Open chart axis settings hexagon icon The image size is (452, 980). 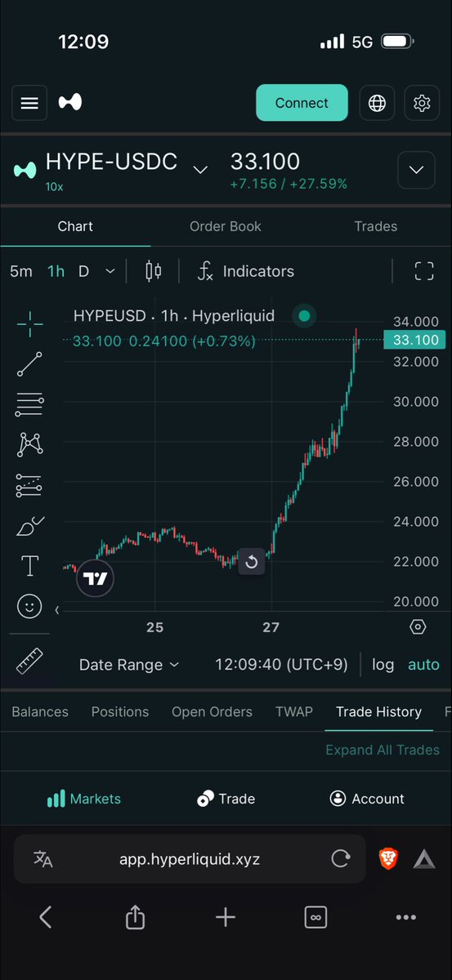(418, 627)
